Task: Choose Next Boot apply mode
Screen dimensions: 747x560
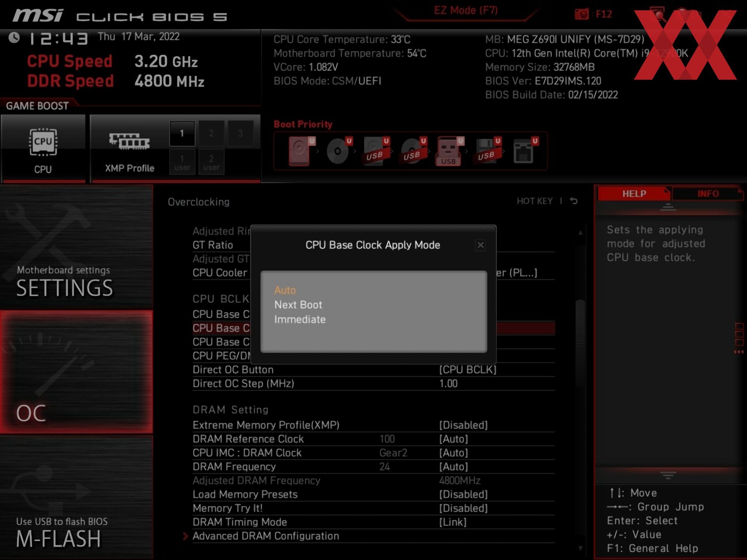Action: [298, 304]
